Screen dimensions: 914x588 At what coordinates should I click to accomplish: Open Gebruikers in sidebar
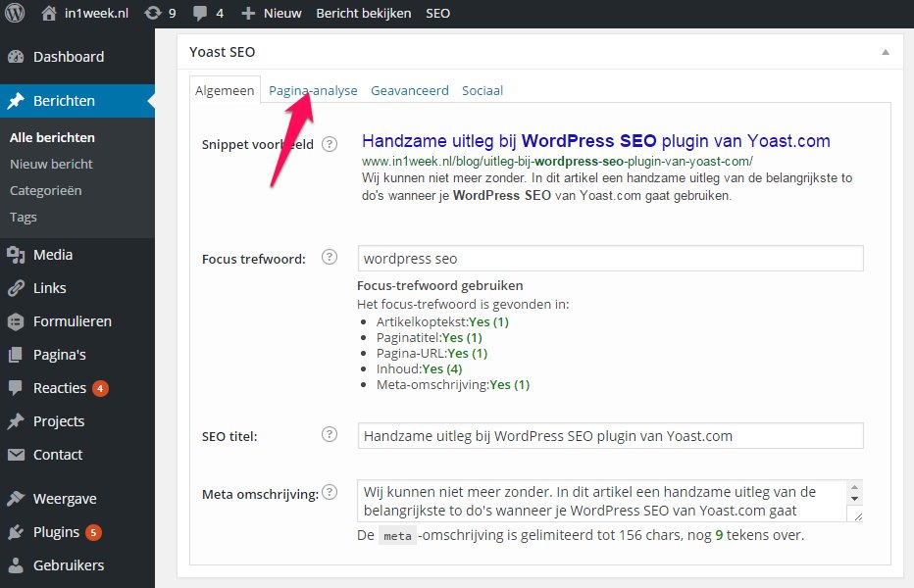[x=69, y=565]
